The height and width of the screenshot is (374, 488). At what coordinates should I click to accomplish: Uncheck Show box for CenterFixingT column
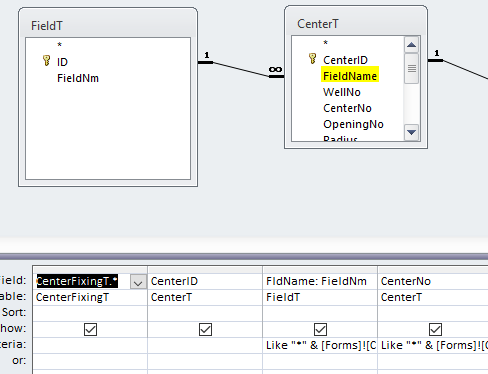90,329
